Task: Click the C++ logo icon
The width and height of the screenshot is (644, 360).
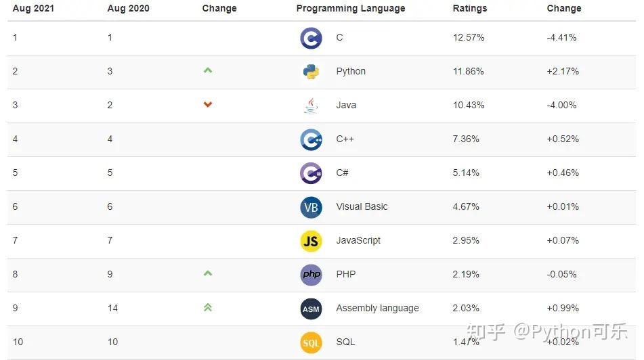Action: pos(311,139)
